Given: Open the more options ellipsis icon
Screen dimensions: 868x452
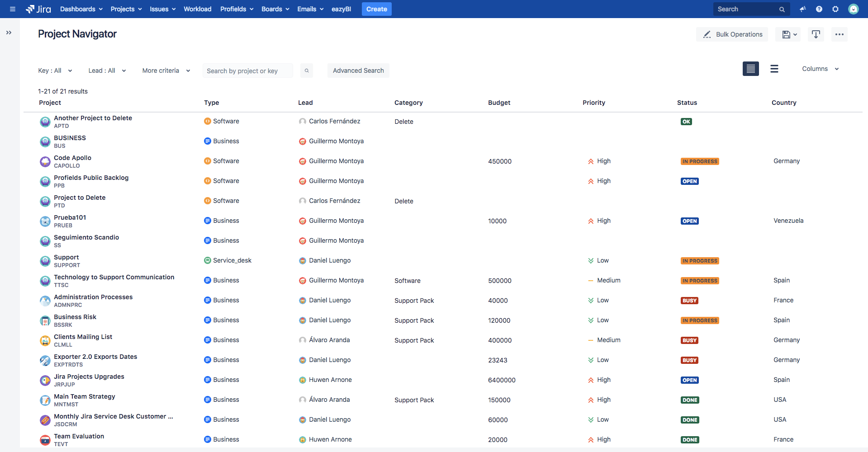Looking at the screenshot, I should [840, 34].
